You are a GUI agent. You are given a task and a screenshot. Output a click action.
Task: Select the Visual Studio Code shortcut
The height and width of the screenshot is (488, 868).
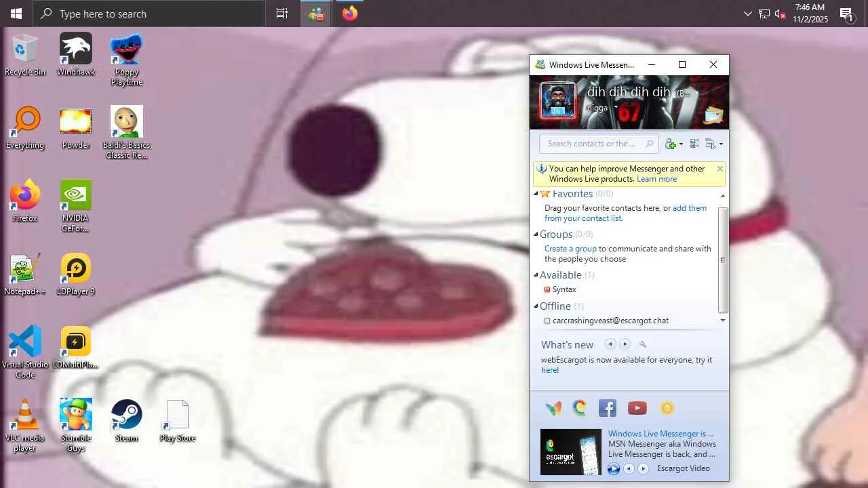pos(25,352)
